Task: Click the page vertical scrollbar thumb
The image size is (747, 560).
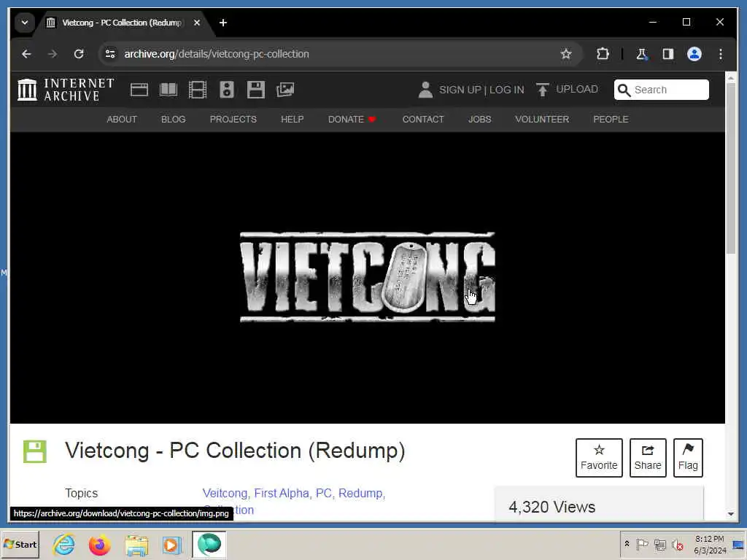Action: click(731, 169)
